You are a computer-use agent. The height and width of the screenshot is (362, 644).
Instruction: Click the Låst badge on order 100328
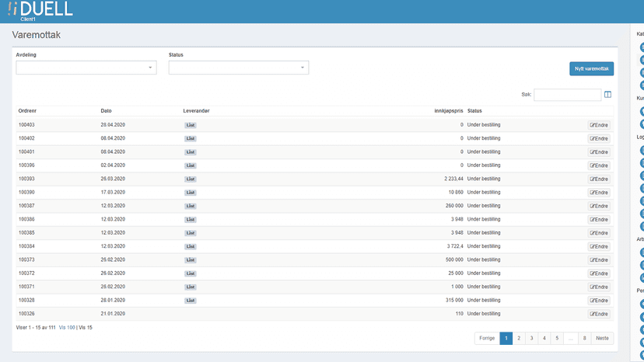pyautogui.click(x=190, y=301)
